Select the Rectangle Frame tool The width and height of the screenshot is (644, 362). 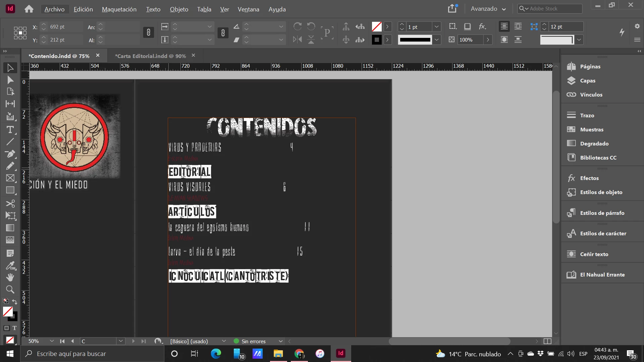[10, 178]
